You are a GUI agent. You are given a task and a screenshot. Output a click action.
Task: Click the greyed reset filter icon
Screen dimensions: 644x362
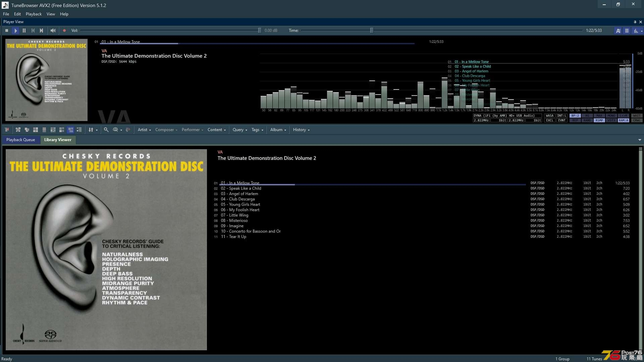point(128,130)
